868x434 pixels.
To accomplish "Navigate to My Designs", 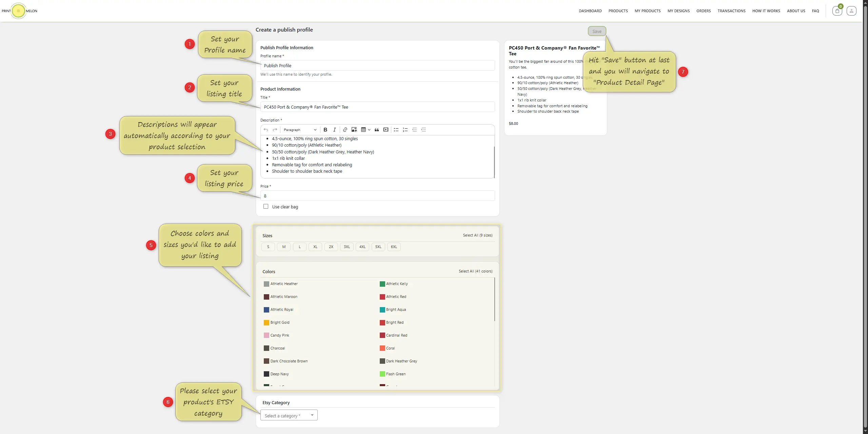I will click(678, 11).
